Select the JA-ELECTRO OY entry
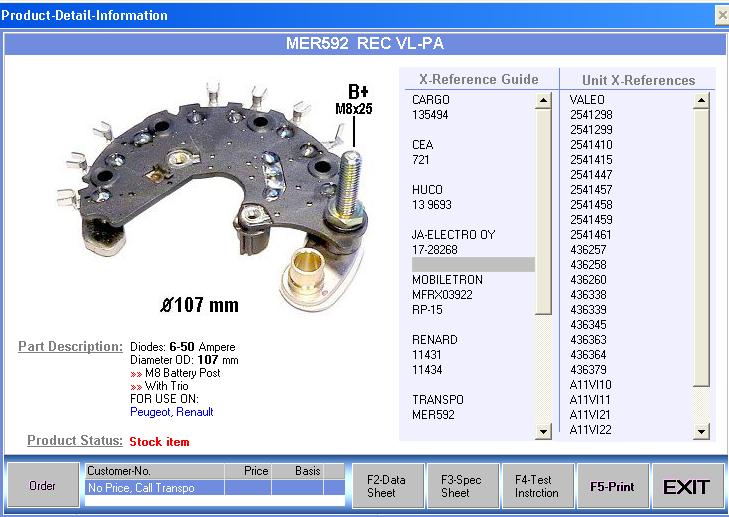This screenshot has width=729, height=517. tap(454, 235)
